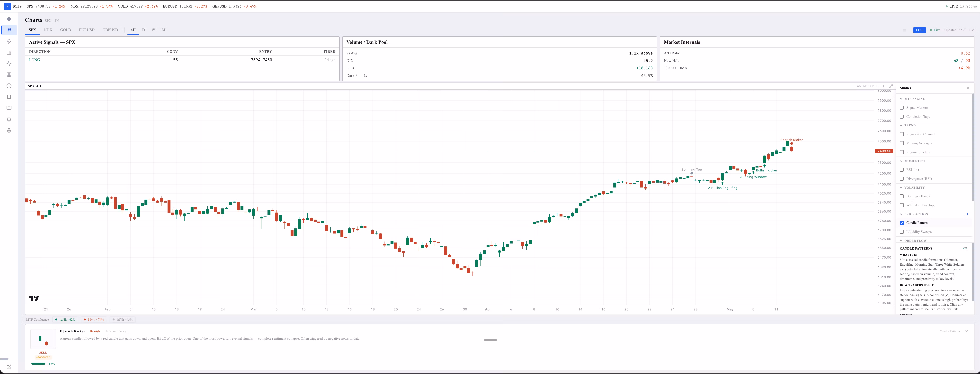Select the W weekly timeframe tab
980x374 pixels.
click(x=153, y=30)
